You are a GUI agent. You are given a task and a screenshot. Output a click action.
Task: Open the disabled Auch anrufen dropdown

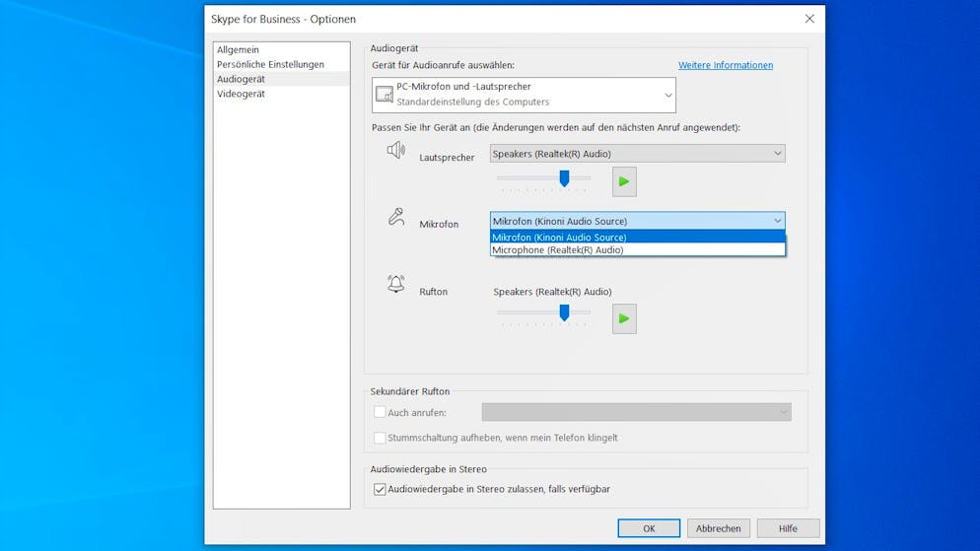point(636,412)
